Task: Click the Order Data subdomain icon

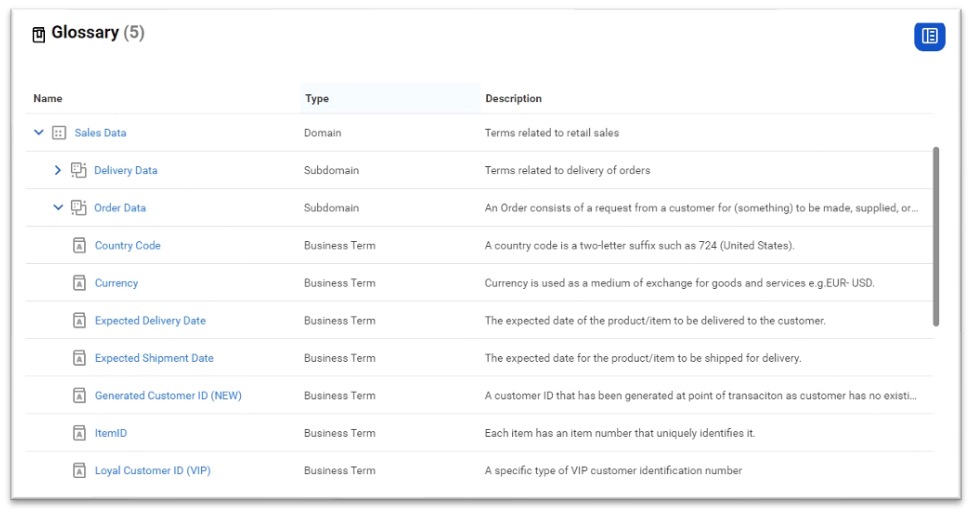Action: pos(79,208)
